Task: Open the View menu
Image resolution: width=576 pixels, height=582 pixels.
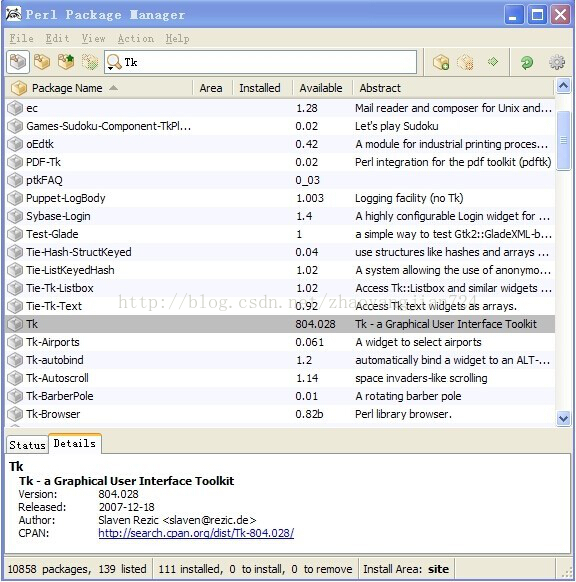Action: coord(94,38)
